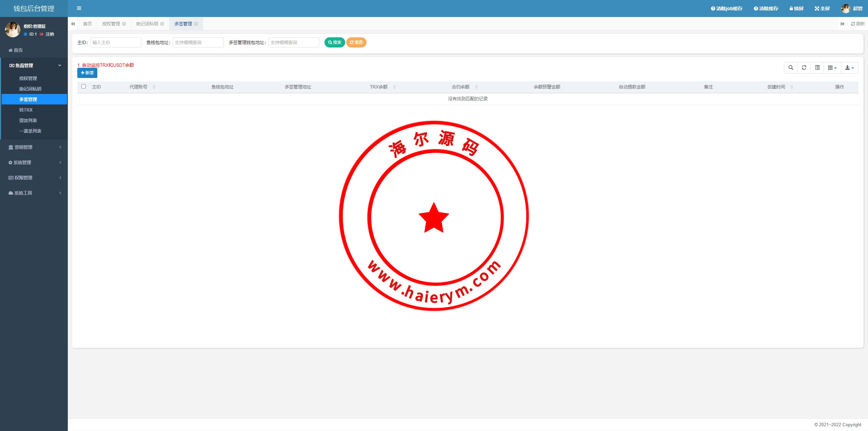
Task: Toggle table card view icon
Action: pos(817,68)
